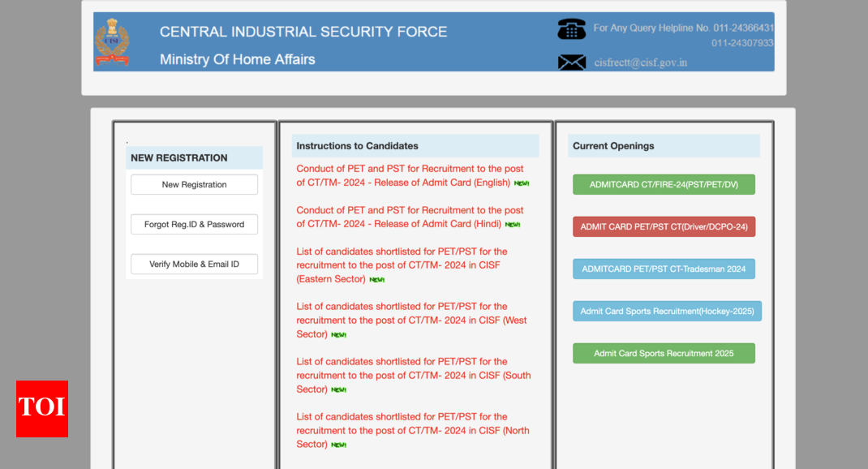
Task: Click New badge beside Eastern Sector notice
Action: (x=377, y=280)
